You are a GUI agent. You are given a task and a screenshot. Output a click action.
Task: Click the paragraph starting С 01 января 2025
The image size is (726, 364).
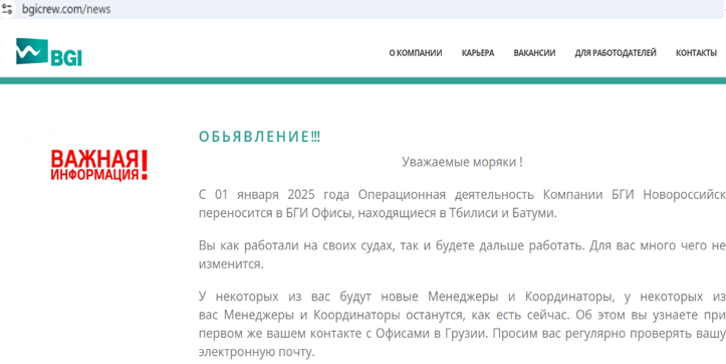462,204
